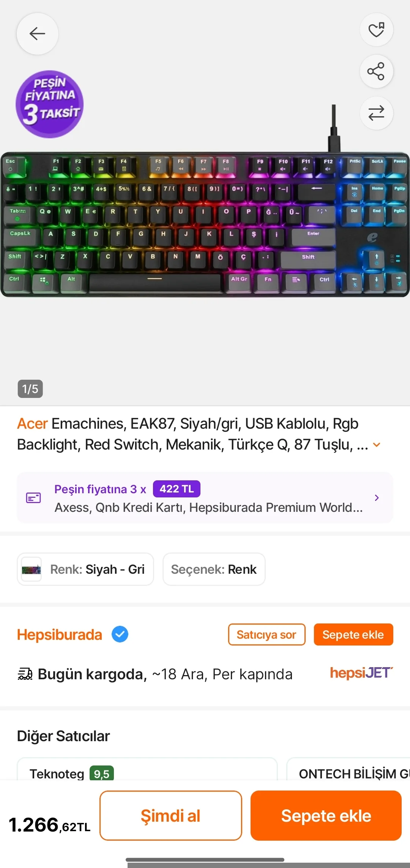
Task: Tap the keyboard product image
Action: coord(205,224)
